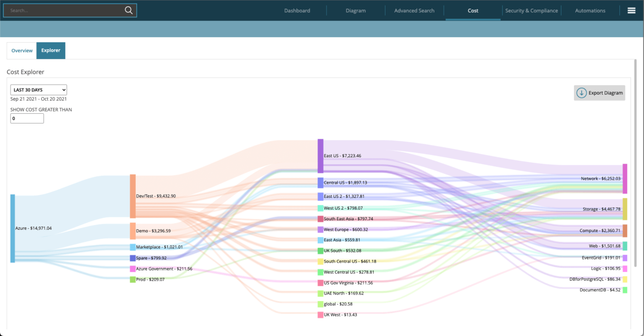The height and width of the screenshot is (336, 644).
Task: Select the Explorer tab
Action: pos(50,50)
